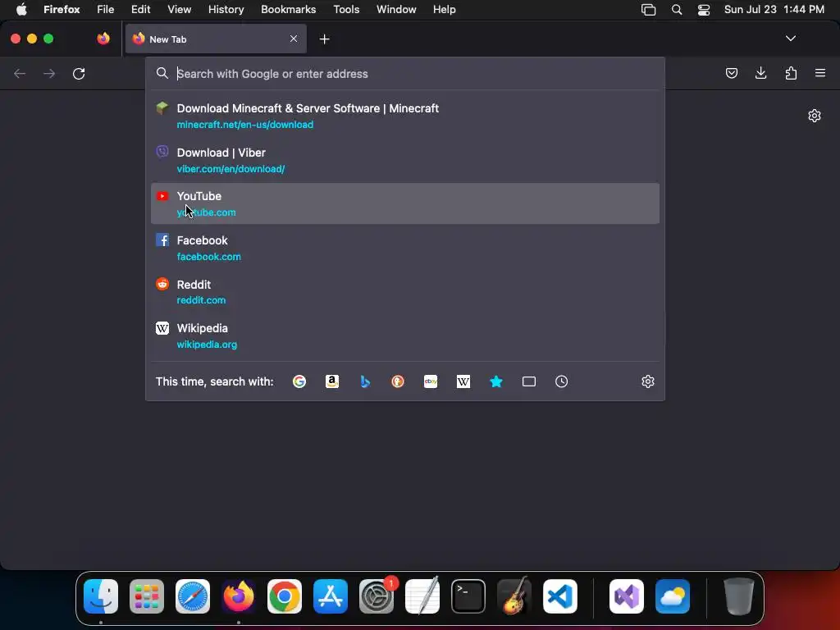Viewport: 840px width, 630px height.
Task: Open Finder from the Dock
Action: pyautogui.click(x=101, y=596)
